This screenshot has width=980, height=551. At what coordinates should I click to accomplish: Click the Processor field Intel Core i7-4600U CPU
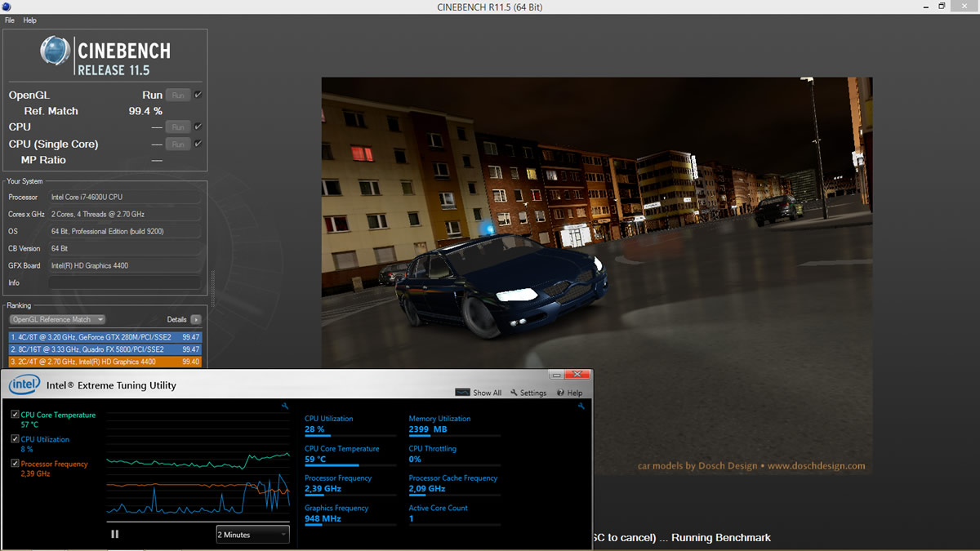(124, 197)
